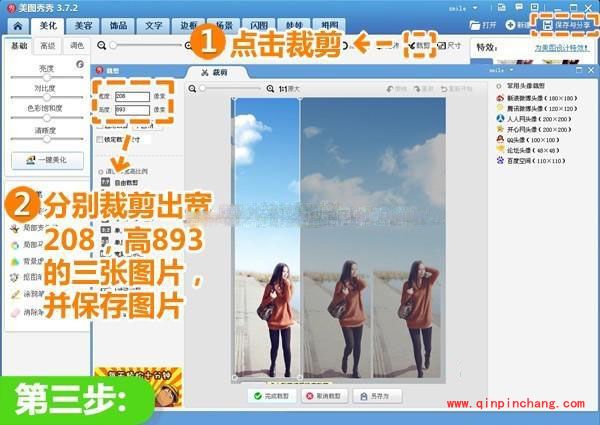Image resolution: width=600 pixels, height=425 pixels.
Task: Click the crop dialog zoom slider
Action: click(x=231, y=89)
